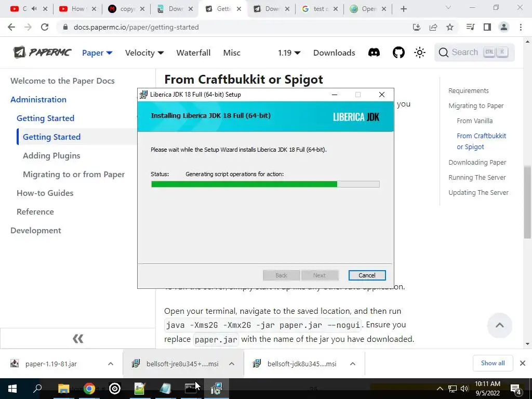
Task: Open Migrating to or from Paper link
Action: coord(74,175)
